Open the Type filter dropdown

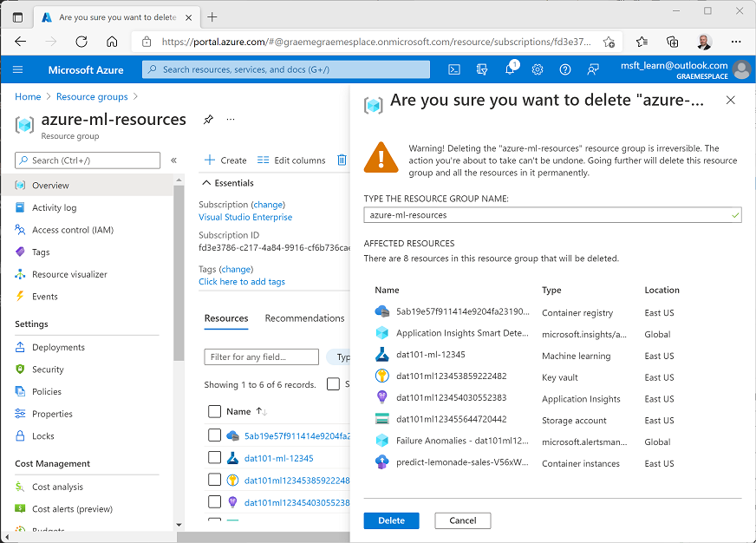(x=343, y=357)
